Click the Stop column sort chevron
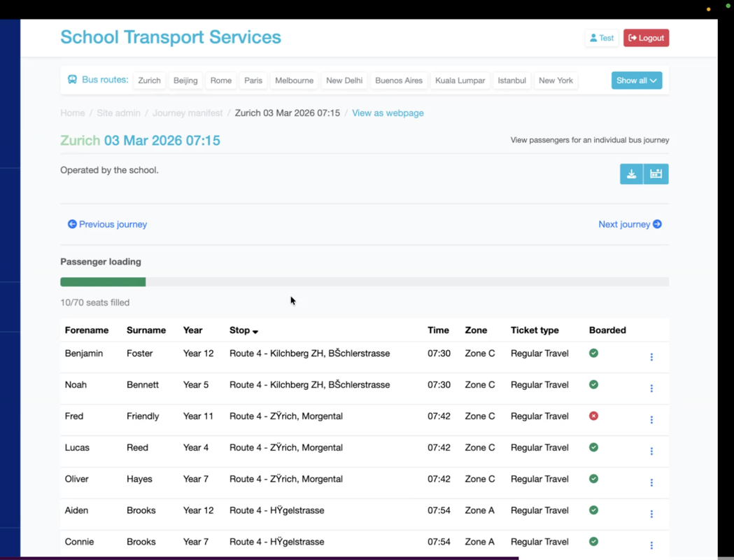 tap(256, 331)
